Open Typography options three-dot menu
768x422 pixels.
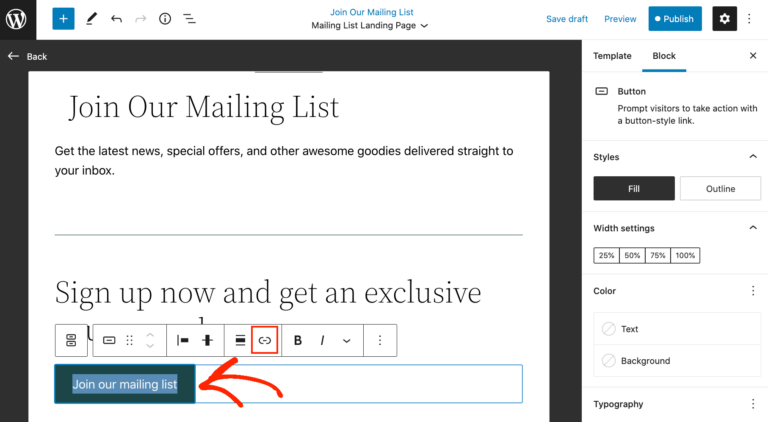(x=753, y=404)
